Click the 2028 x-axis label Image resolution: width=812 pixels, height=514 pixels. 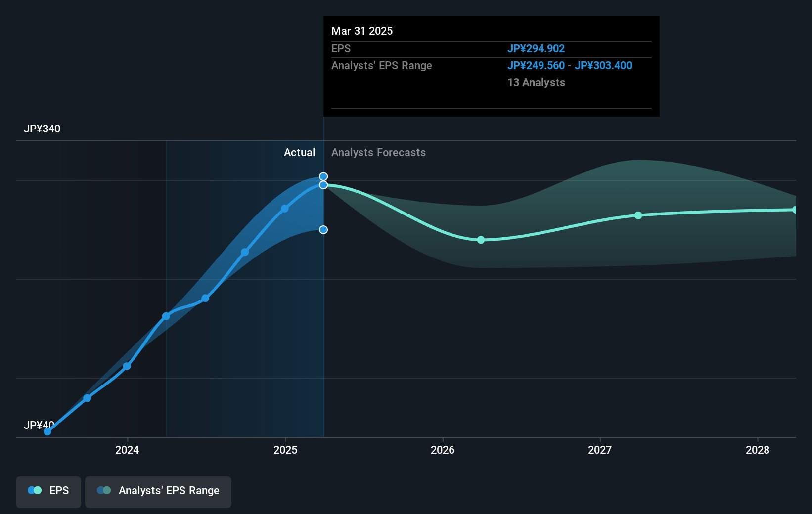[758, 450]
